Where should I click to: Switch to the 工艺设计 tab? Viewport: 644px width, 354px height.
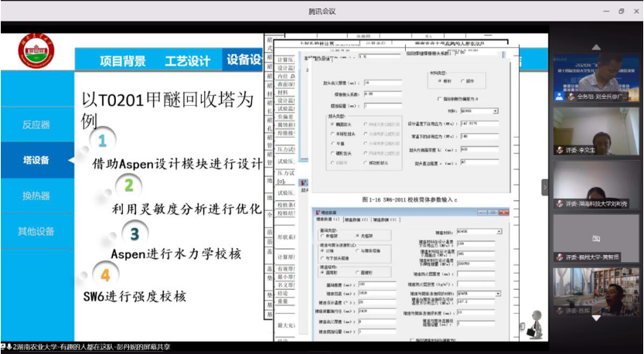click(x=187, y=60)
